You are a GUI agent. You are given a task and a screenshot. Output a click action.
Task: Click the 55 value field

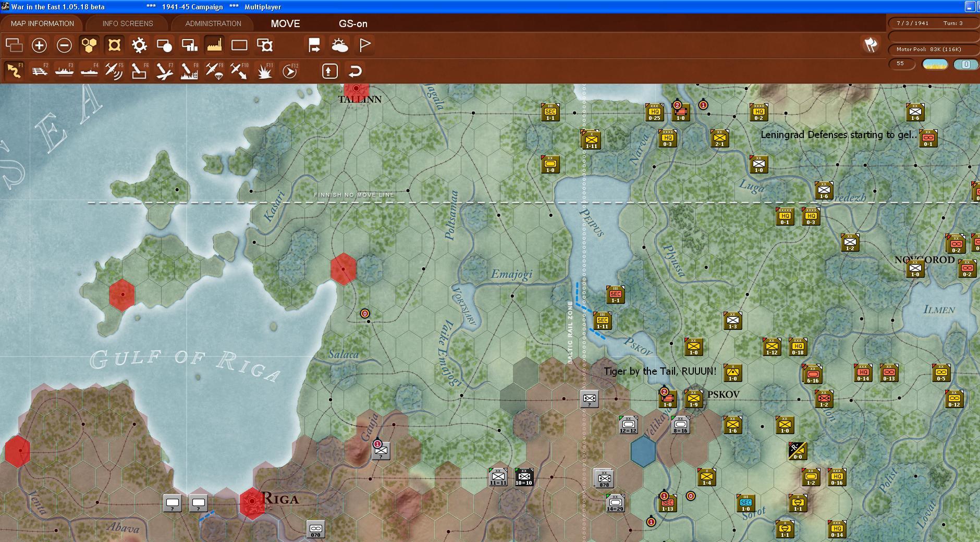click(x=902, y=64)
